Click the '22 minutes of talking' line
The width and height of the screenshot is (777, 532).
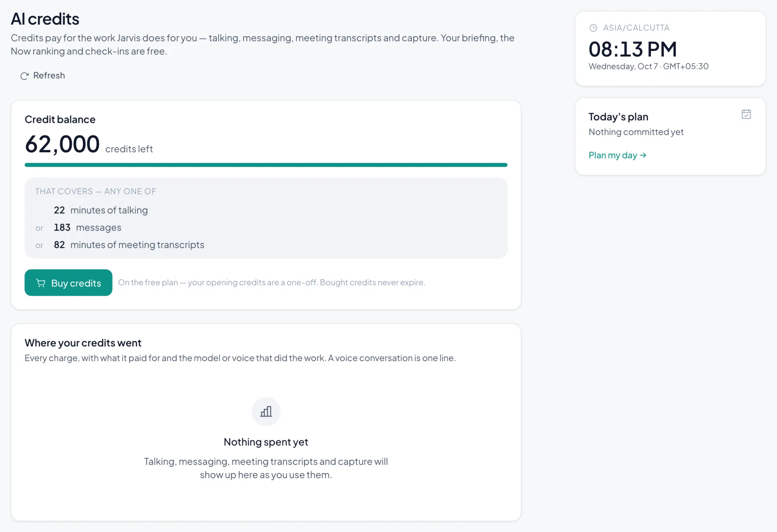click(x=101, y=210)
